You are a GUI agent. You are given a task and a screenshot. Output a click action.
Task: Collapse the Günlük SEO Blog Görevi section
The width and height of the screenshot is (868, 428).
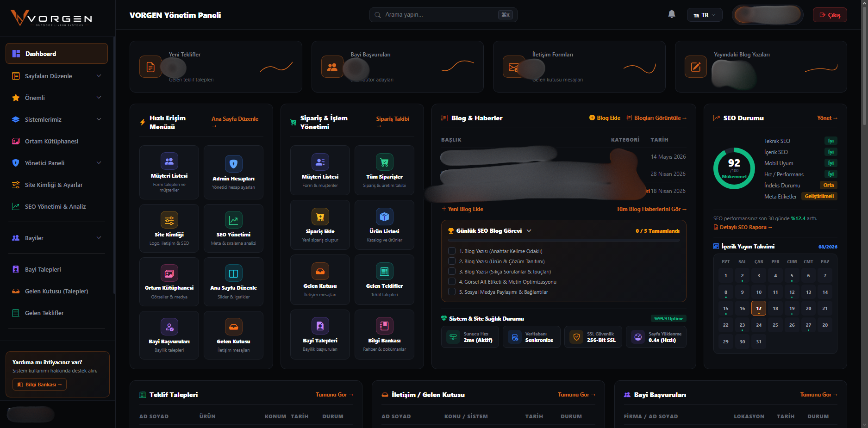pos(529,230)
